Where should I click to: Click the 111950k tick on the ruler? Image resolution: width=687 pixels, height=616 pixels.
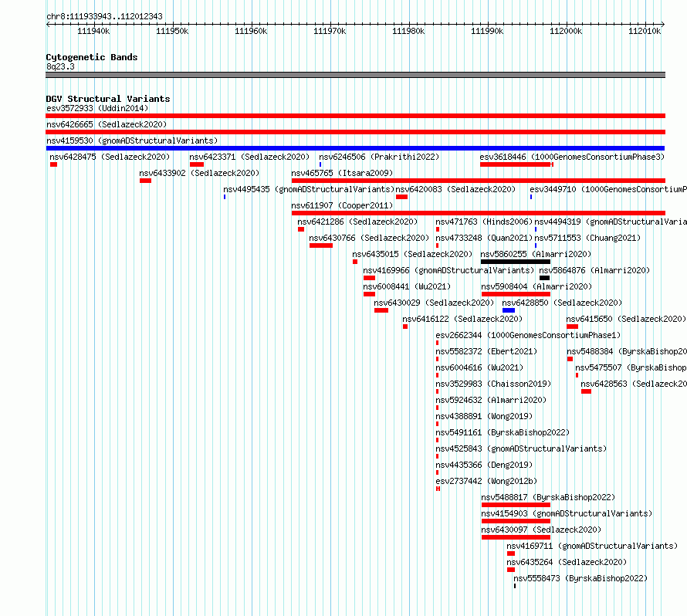pyautogui.click(x=172, y=31)
